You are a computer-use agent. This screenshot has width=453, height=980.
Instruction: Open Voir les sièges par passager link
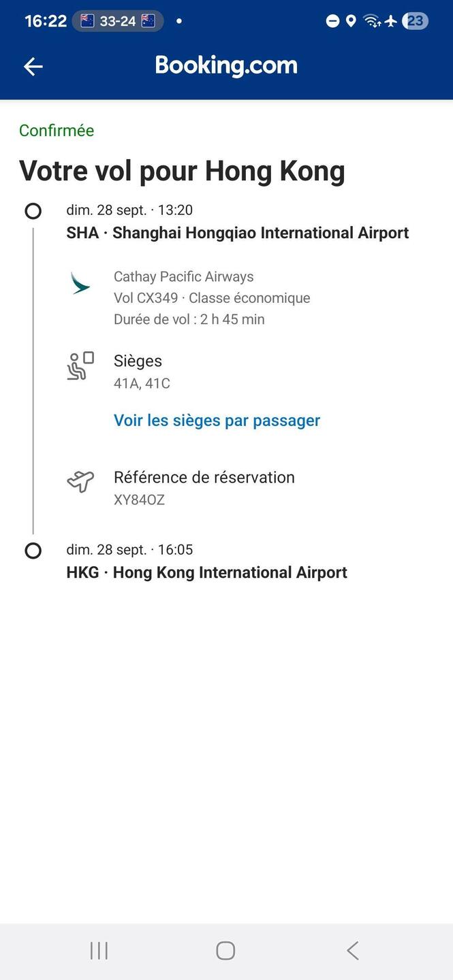tap(217, 421)
